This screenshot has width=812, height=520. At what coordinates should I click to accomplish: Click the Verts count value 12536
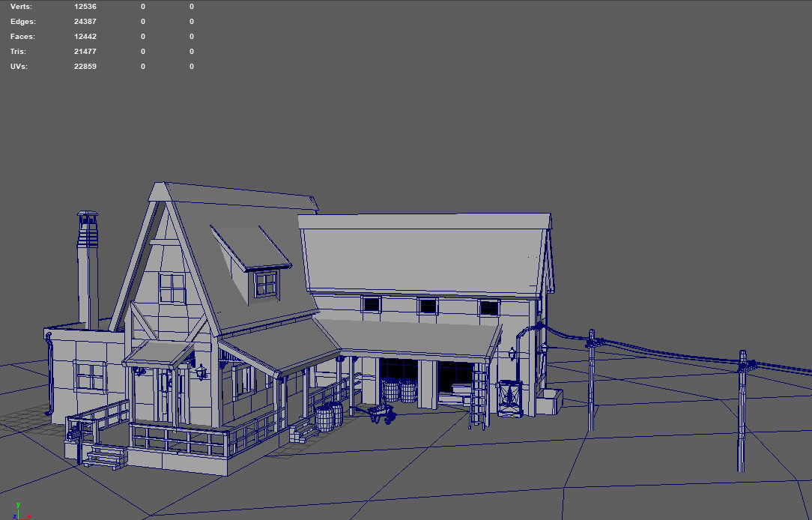(x=85, y=7)
